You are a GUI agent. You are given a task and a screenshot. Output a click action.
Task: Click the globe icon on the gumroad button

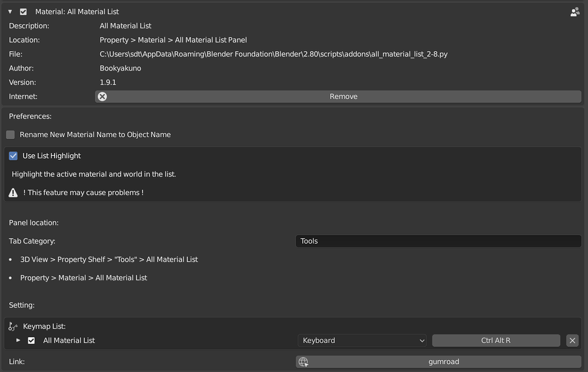pos(303,362)
